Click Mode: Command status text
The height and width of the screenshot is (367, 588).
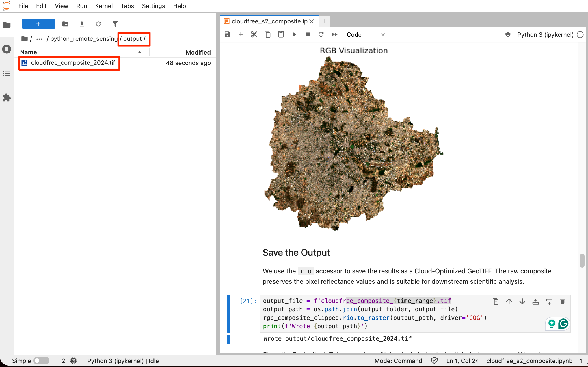click(398, 361)
